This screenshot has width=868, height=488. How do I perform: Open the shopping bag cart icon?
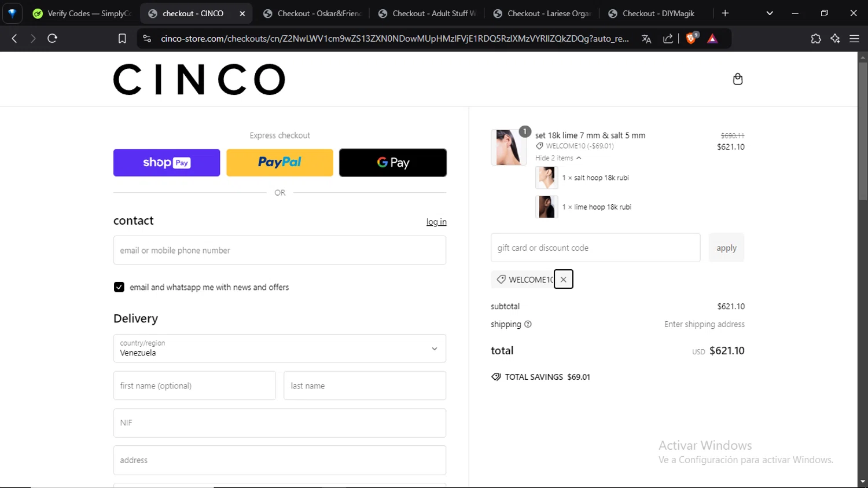click(x=737, y=79)
